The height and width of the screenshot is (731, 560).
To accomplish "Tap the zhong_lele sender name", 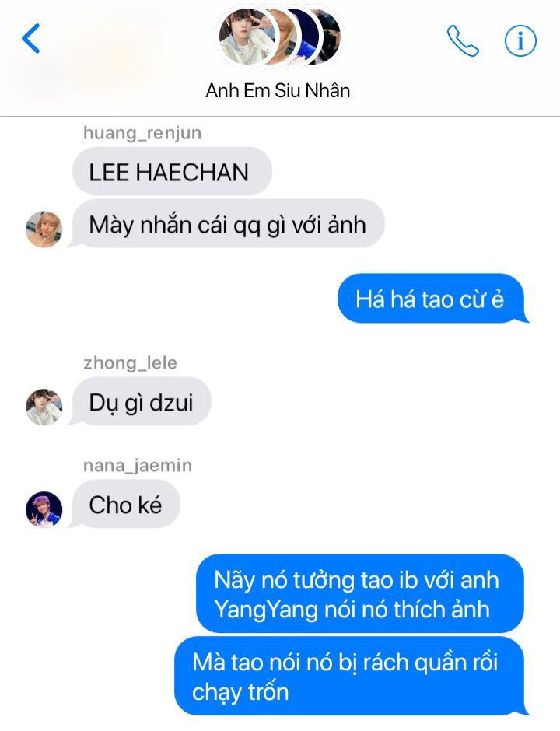I will pyautogui.click(x=130, y=362).
